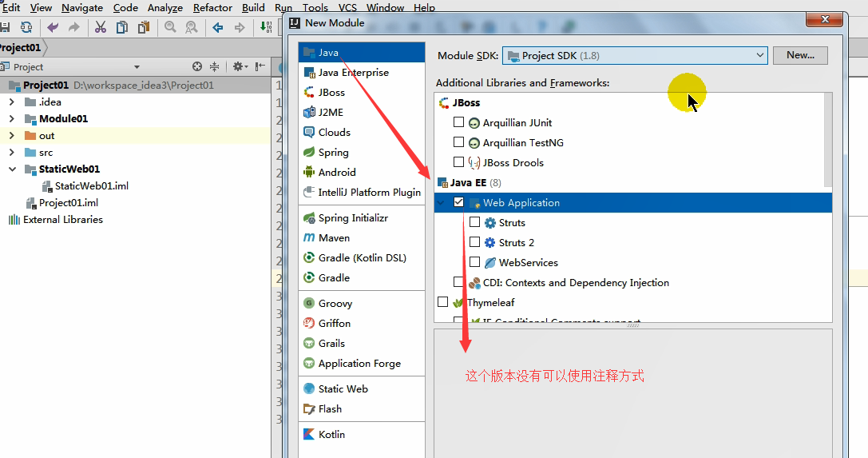
Task: Open the Analyze menu
Action: coord(165,7)
